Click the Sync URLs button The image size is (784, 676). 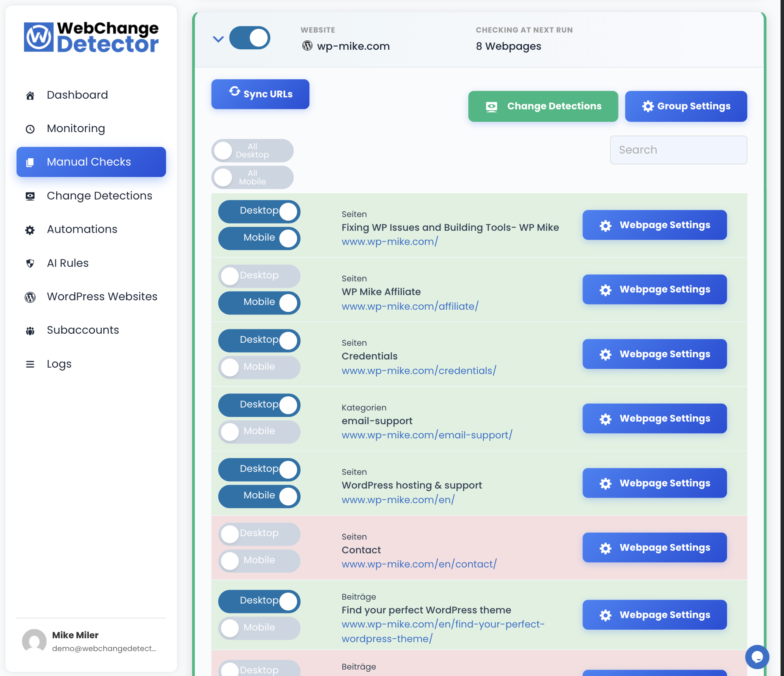point(260,94)
